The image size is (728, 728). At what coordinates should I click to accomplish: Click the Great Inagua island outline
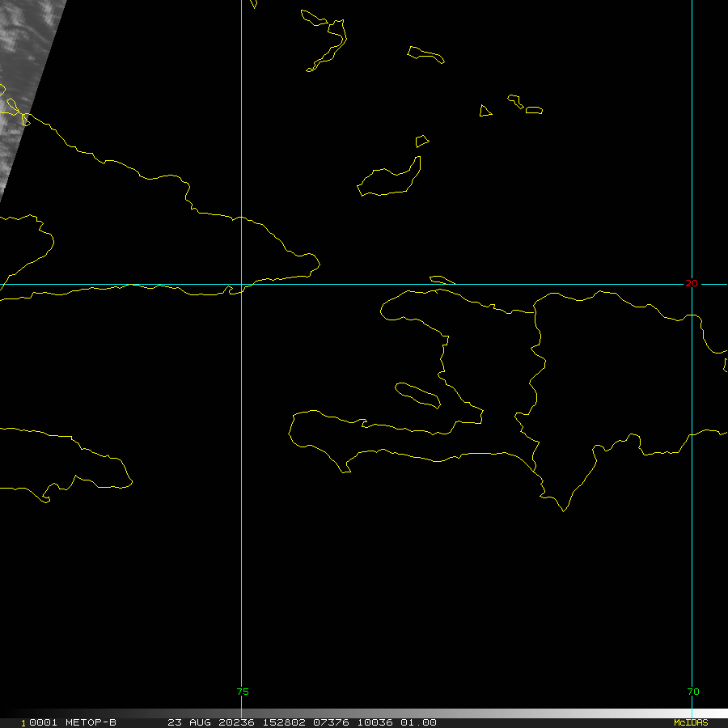(390, 182)
